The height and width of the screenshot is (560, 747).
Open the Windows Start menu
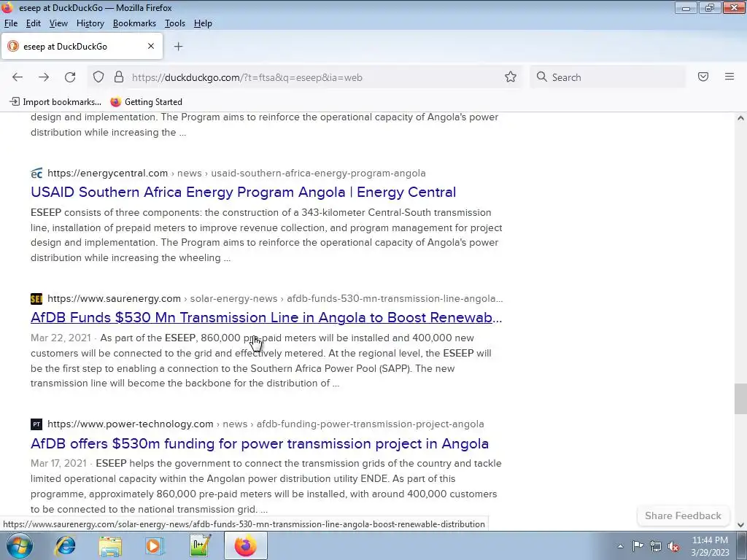pyautogui.click(x=20, y=546)
